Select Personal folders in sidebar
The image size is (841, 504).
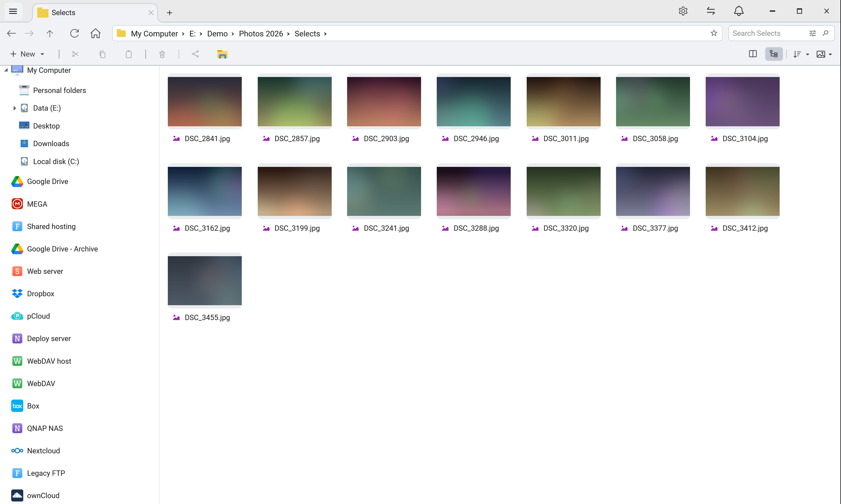[59, 90]
